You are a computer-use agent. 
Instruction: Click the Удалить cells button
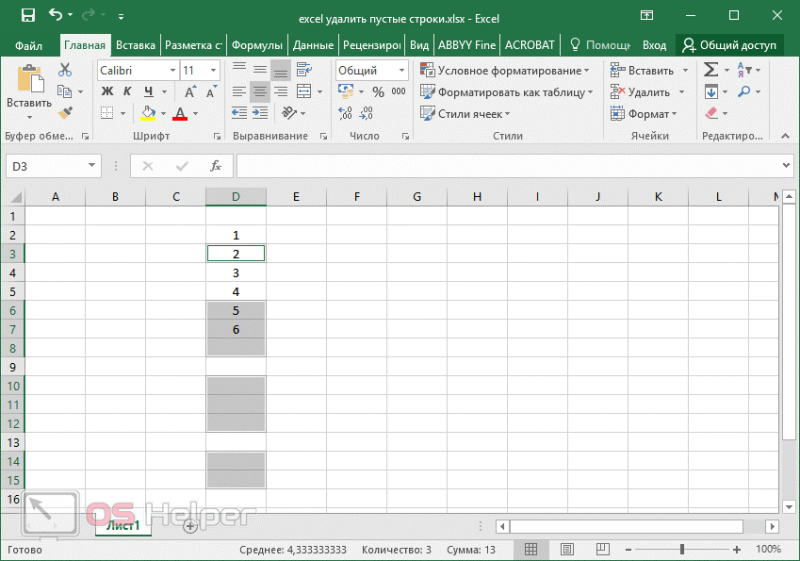pyautogui.click(x=647, y=92)
